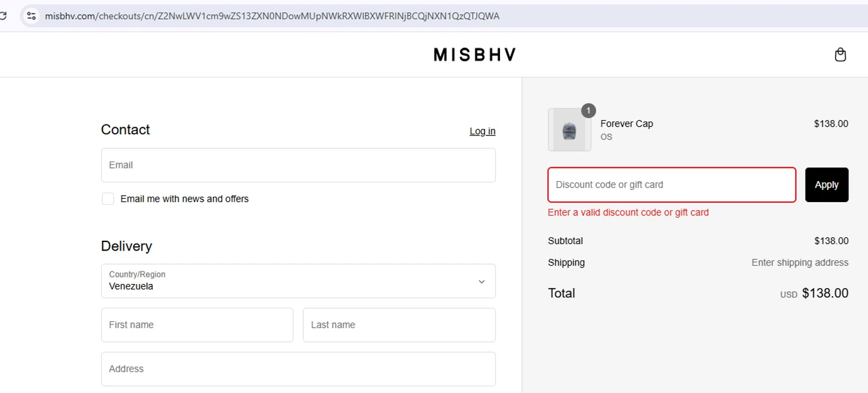Viewport: 868px width, 393px height.
Task: Click the invalid discount code error message
Action: click(x=628, y=212)
